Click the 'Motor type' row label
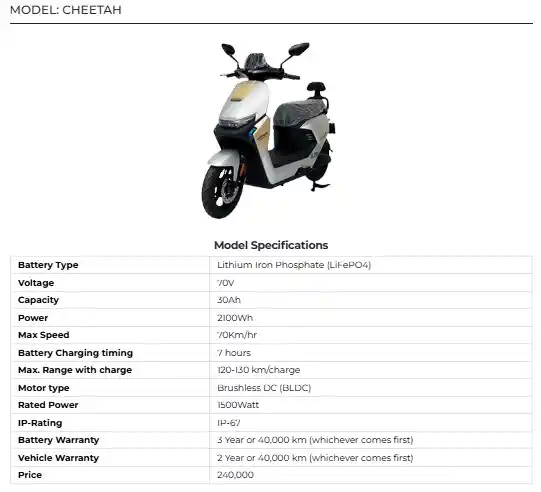 43,388
